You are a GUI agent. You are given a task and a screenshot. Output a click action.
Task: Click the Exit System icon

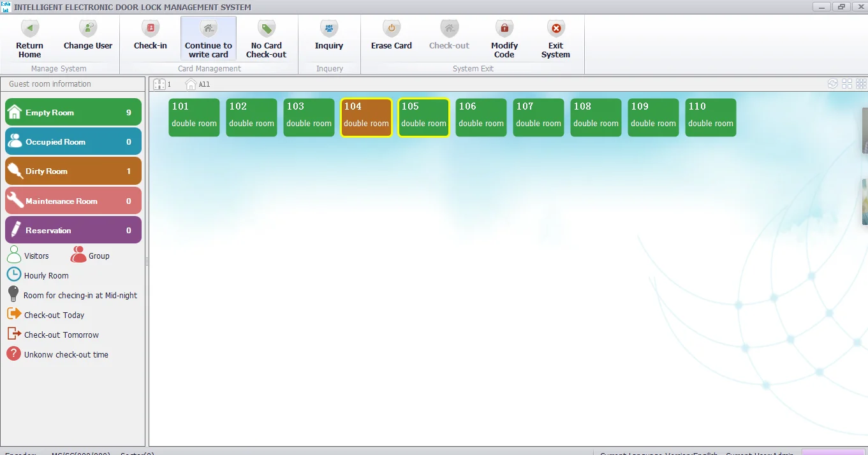pyautogui.click(x=556, y=29)
